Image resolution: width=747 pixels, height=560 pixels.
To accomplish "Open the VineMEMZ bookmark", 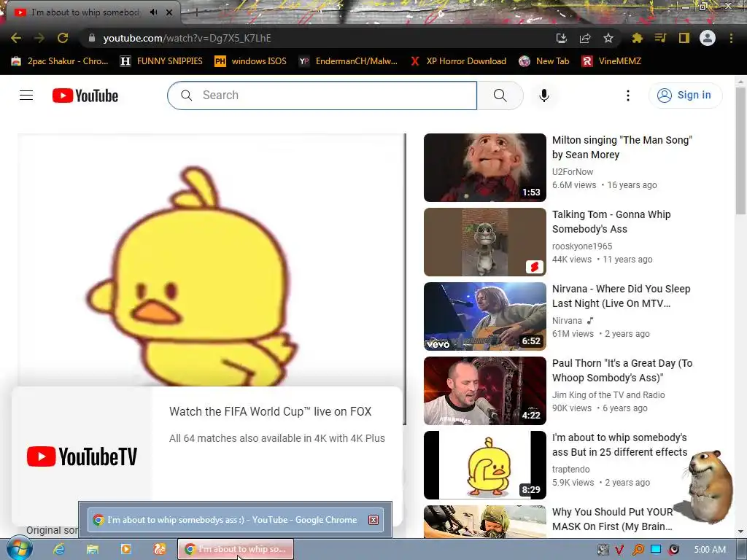I will [611, 61].
